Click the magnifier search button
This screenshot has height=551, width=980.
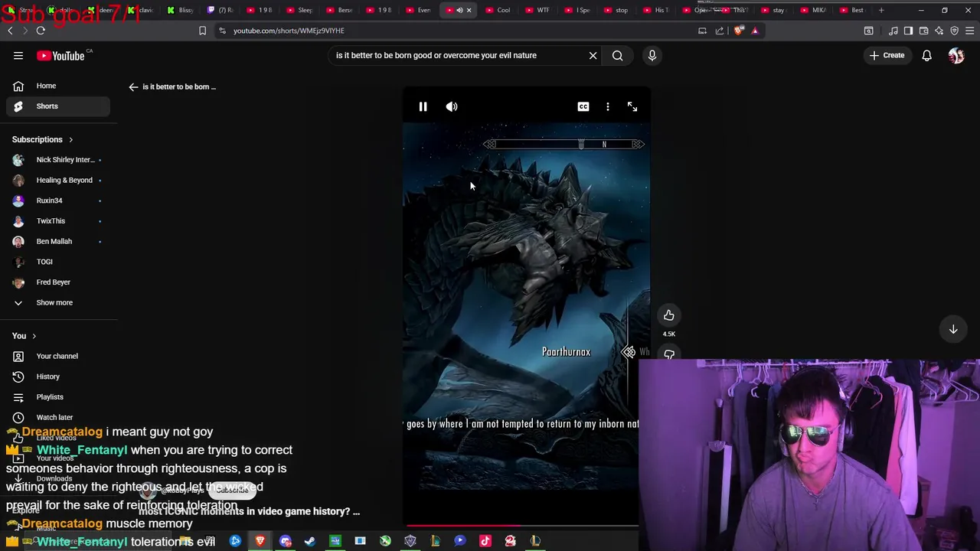617,55
